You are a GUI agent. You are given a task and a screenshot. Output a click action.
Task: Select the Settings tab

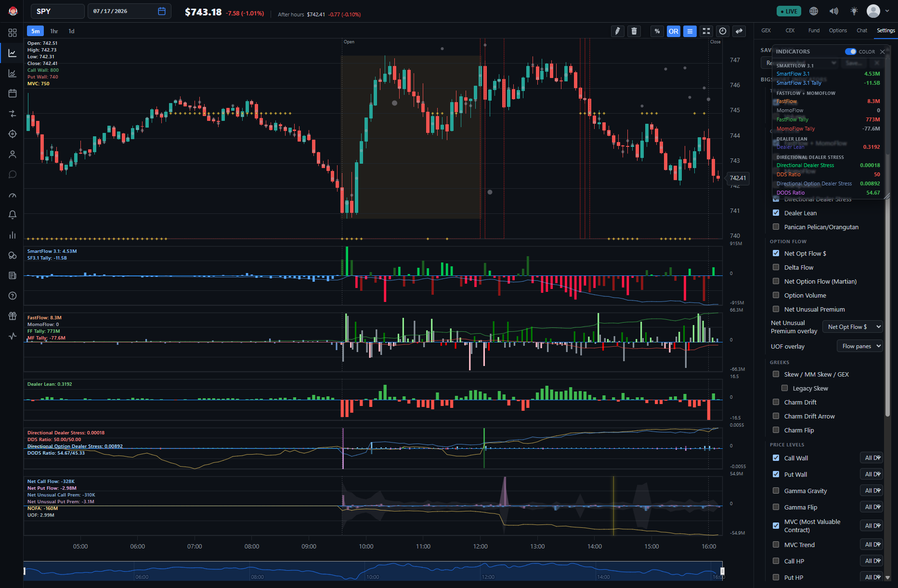pos(886,30)
